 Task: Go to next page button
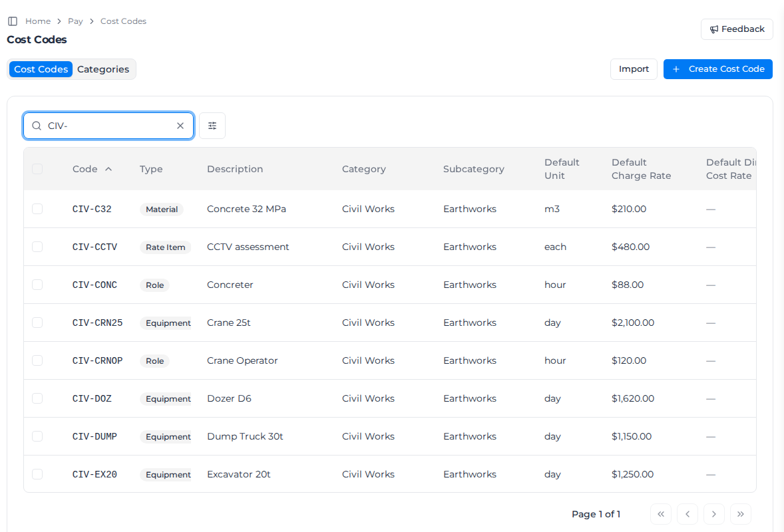pyautogui.click(x=714, y=514)
